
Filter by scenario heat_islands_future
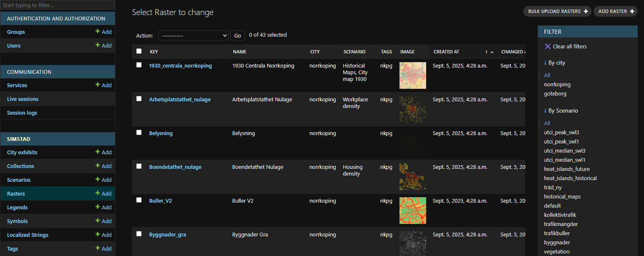[x=567, y=169]
